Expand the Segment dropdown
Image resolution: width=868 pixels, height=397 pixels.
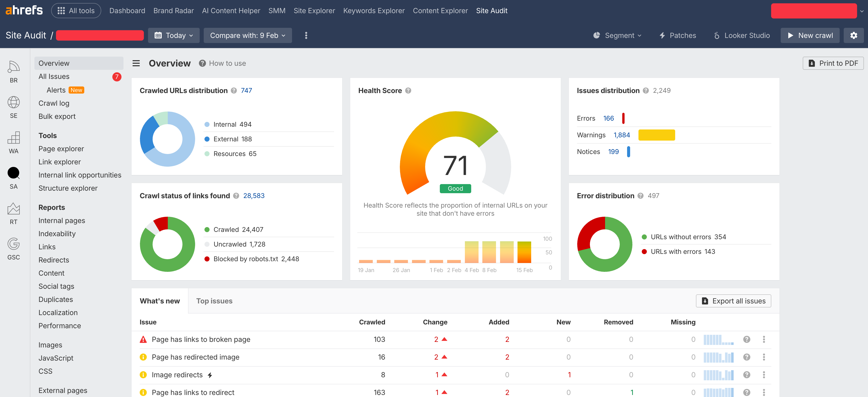(x=617, y=35)
